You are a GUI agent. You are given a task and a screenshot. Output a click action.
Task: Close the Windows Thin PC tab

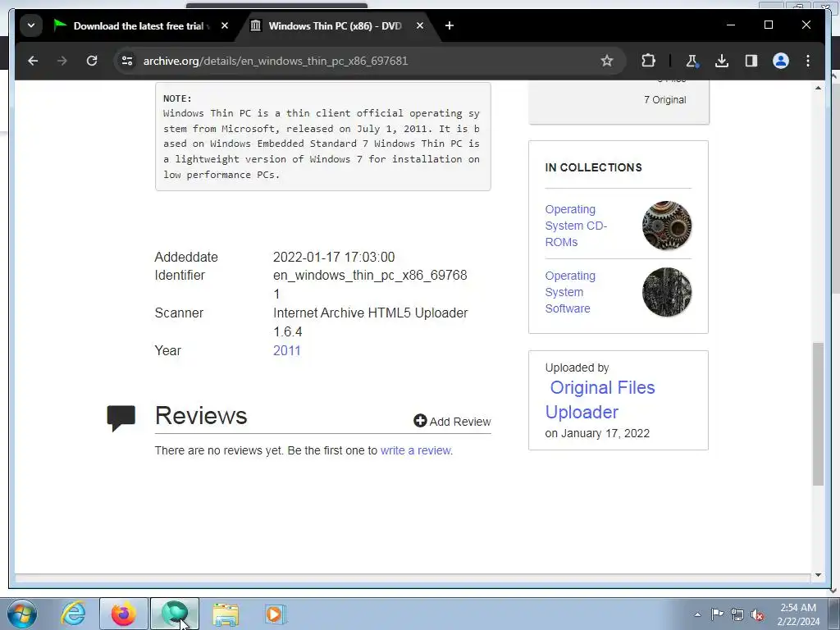click(420, 25)
